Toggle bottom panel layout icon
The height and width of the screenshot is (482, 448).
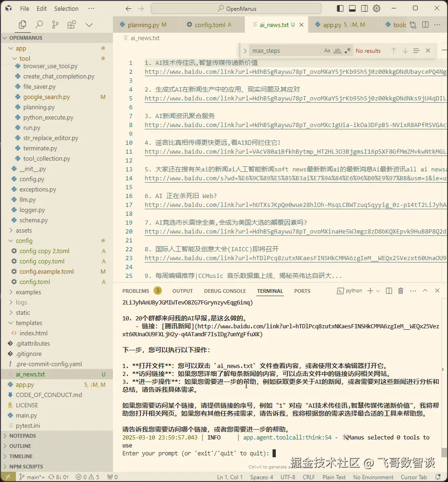(352, 8)
